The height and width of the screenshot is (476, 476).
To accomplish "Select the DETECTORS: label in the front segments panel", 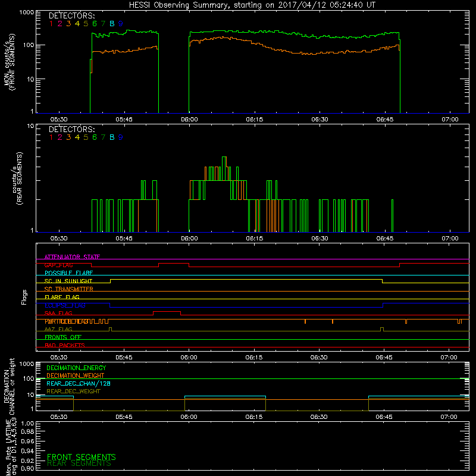I will [x=71, y=15].
